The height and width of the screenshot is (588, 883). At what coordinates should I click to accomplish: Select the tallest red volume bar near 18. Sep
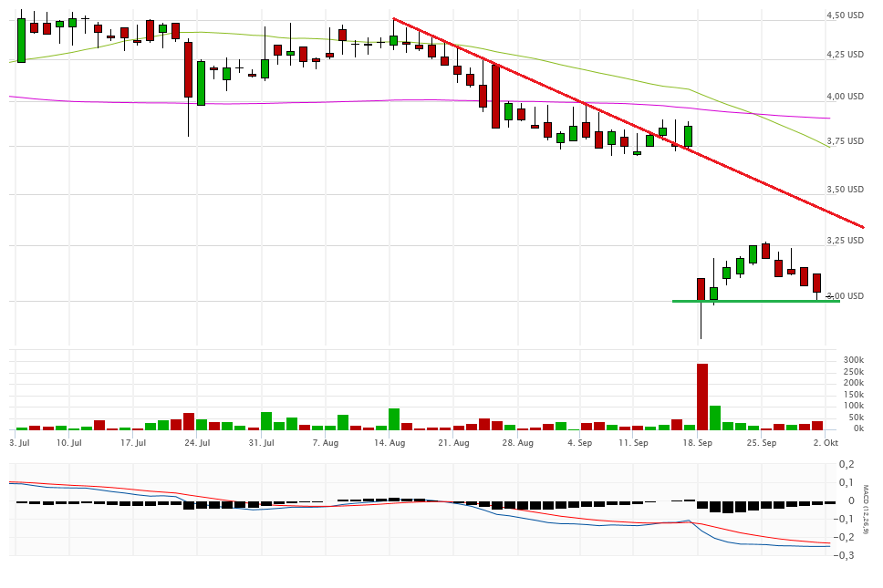(702, 397)
